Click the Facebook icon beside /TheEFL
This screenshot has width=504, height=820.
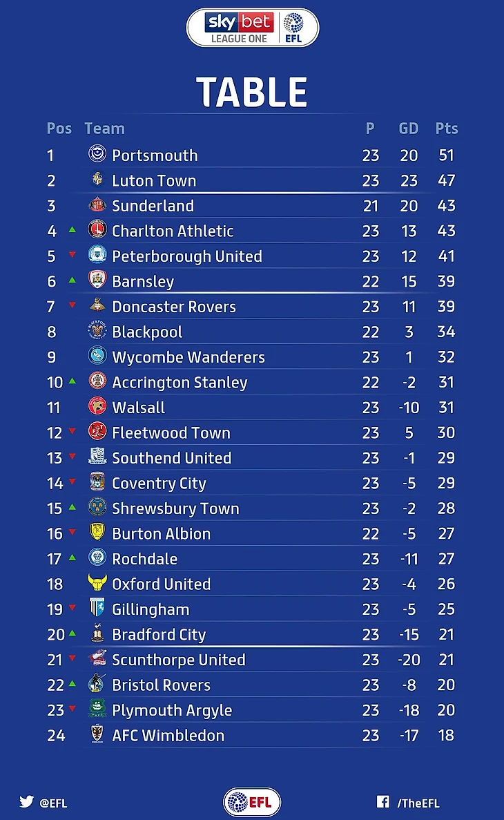click(x=382, y=802)
